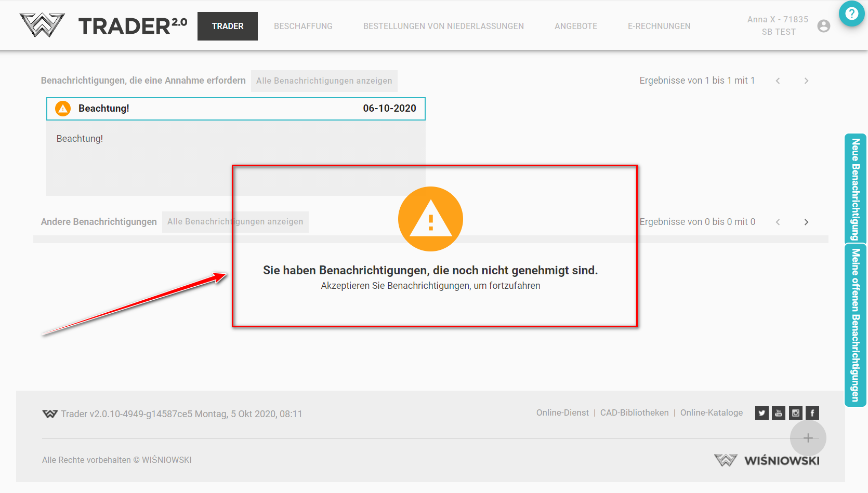Open the Neue Benachrichtigung side tab
Image resolution: width=868 pixels, height=493 pixels.
855,189
